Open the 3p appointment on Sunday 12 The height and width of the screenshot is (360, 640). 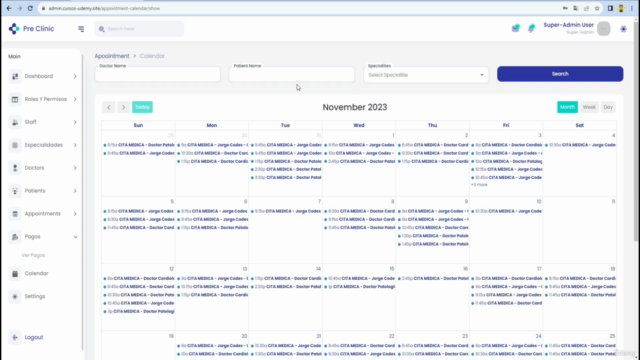pyautogui.click(x=138, y=311)
